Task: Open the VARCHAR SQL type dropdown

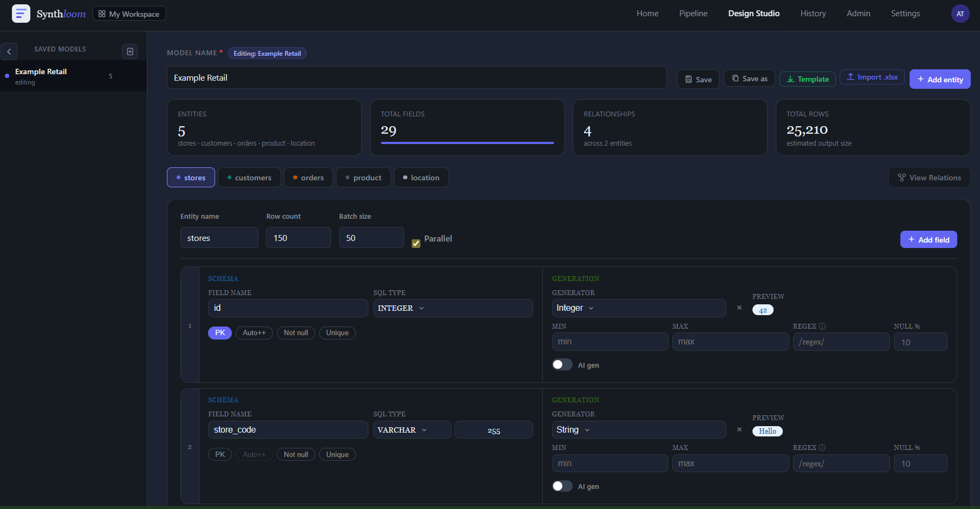Action: tap(412, 430)
